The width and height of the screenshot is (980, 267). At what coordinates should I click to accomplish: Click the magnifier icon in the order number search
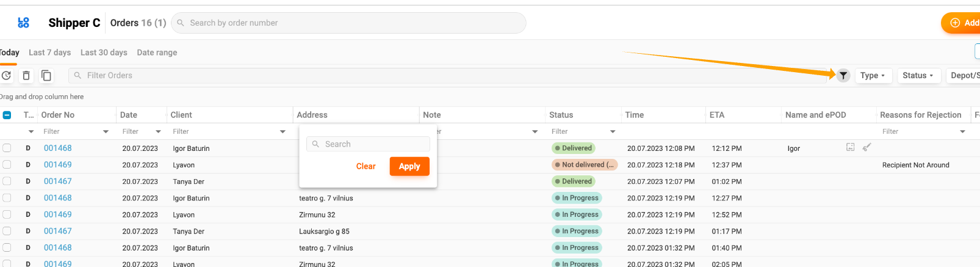click(181, 23)
